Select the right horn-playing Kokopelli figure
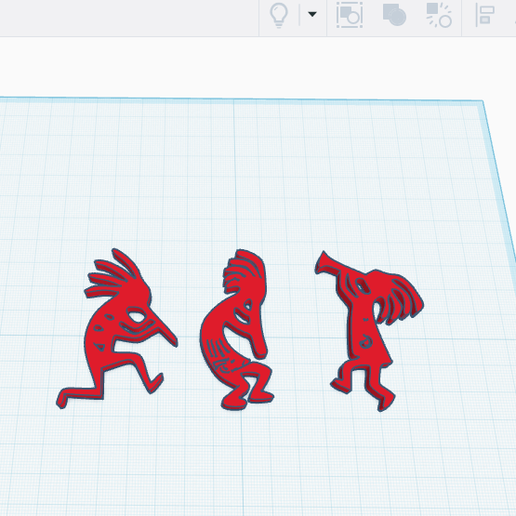 click(368, 330)
